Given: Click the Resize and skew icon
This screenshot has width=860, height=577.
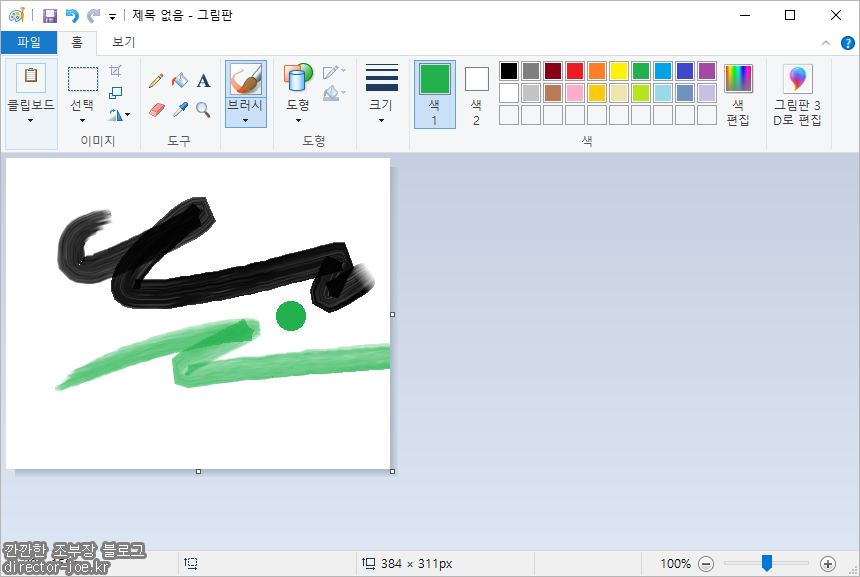Looking at the screenshot, I should (x=115, y=93).
